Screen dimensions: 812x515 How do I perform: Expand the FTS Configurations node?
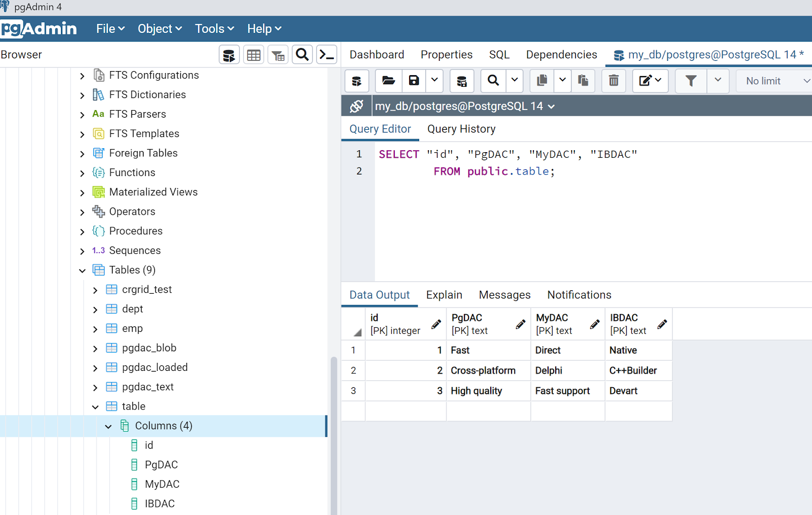pyautogui.click(x=83, y=76)
